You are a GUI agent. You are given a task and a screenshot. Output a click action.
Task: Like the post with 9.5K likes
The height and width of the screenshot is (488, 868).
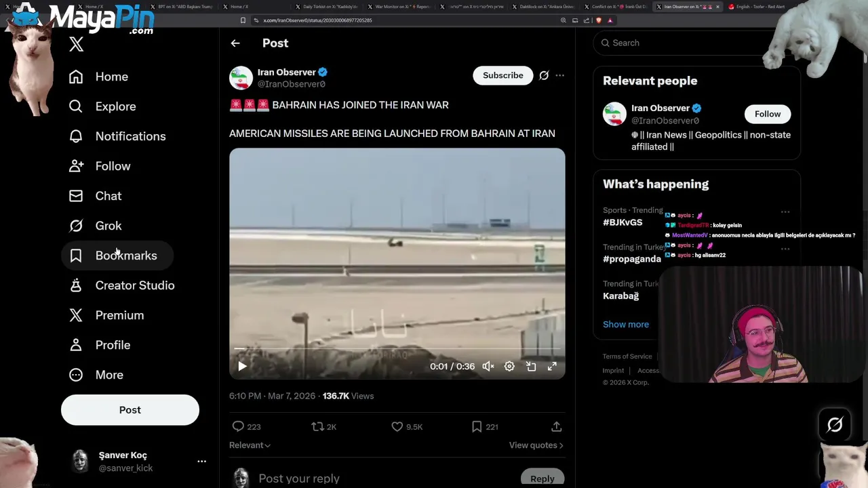(407, 426)
